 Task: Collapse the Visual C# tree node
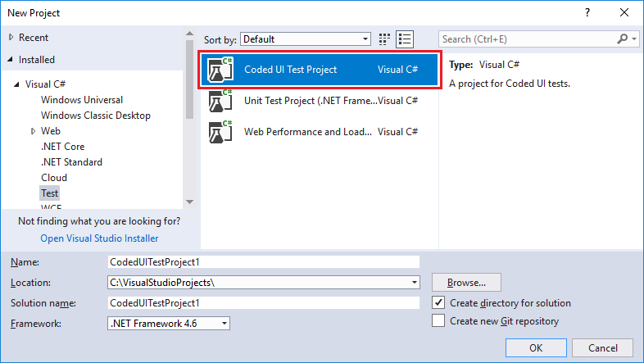pyautogui.click(x=16, y=84)
